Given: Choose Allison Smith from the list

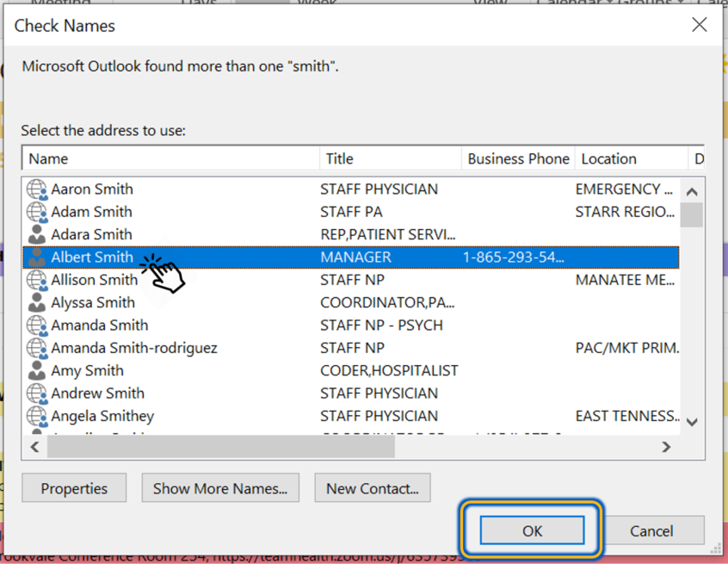Looking at the screenshot, I should (351, 280).
